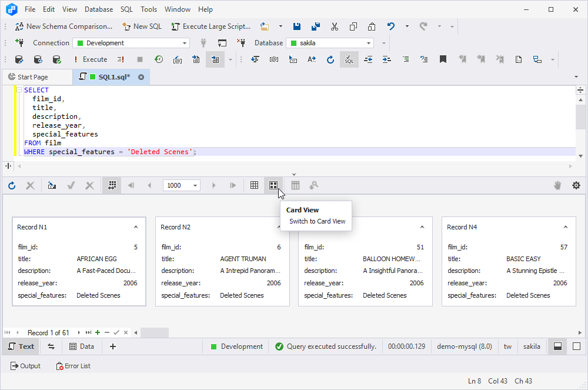Open the Tools menu
This screenshot has height=390, width=588.
(149, 9)
